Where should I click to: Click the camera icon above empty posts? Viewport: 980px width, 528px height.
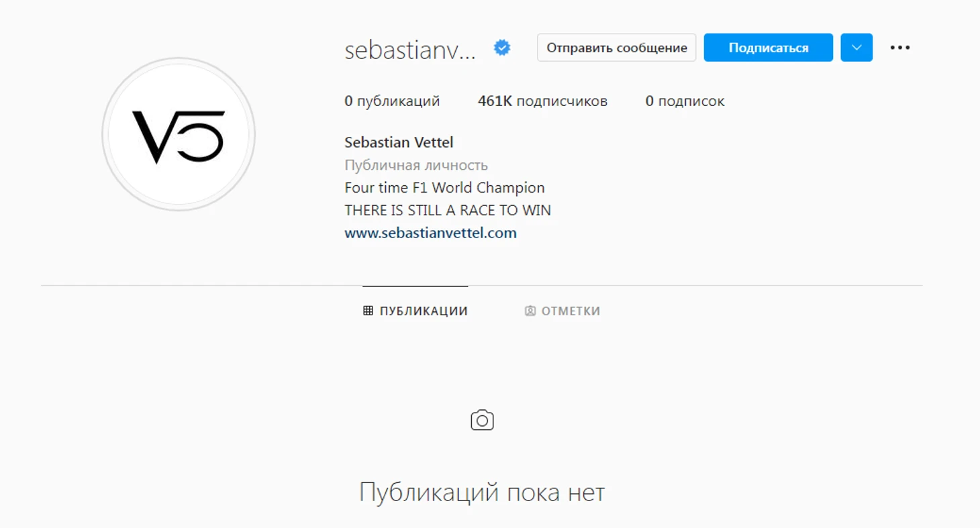tap(482, 420)
